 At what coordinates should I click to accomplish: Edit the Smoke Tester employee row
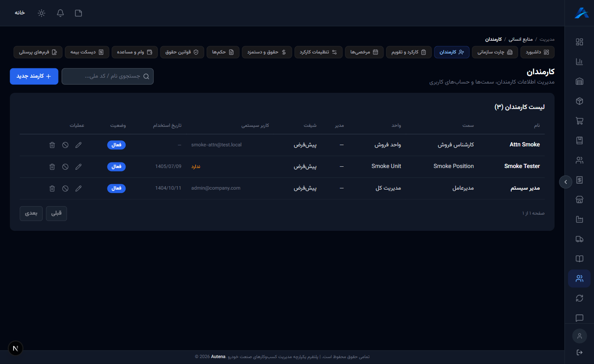[x=78, y=167]
